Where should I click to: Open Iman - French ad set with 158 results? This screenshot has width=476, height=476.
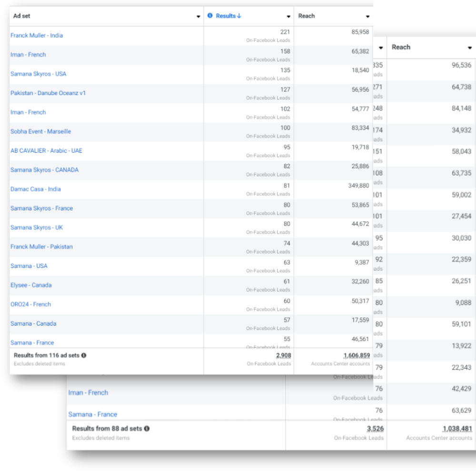[x=28, y=55]
